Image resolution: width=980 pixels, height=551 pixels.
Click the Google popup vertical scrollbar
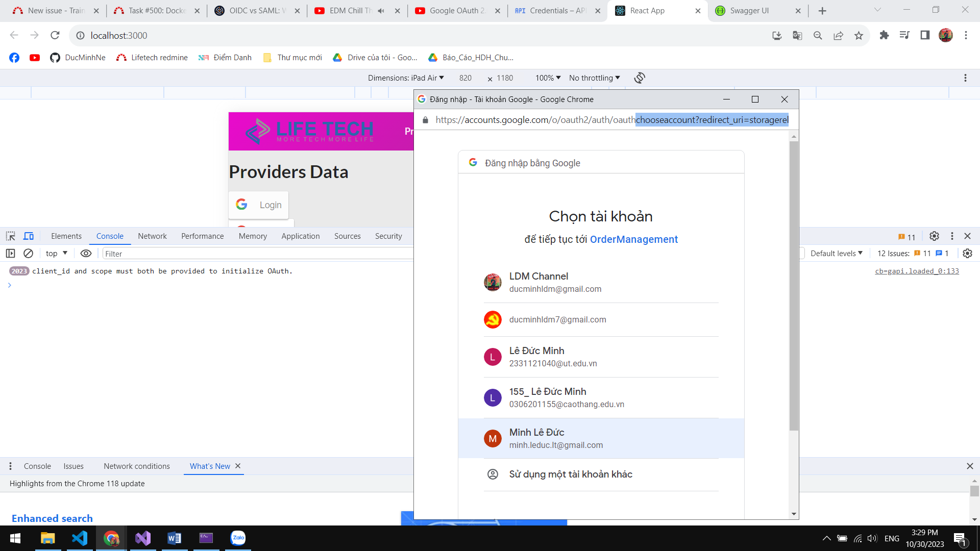[x=793, y=286]
